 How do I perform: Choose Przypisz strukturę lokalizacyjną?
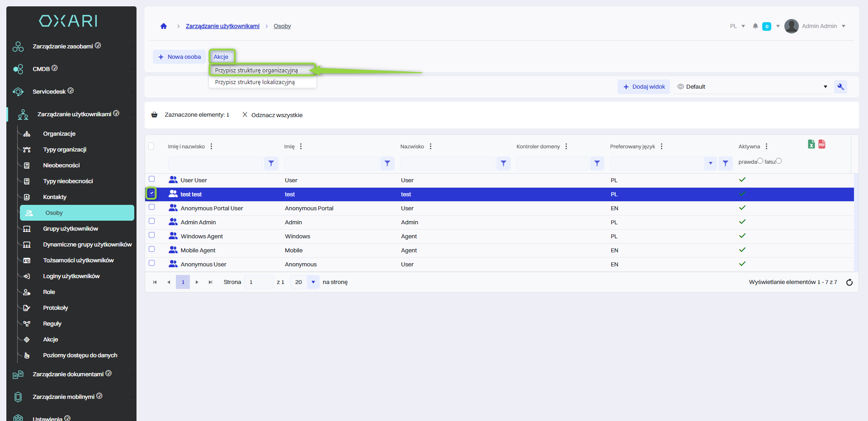point(255,82)
